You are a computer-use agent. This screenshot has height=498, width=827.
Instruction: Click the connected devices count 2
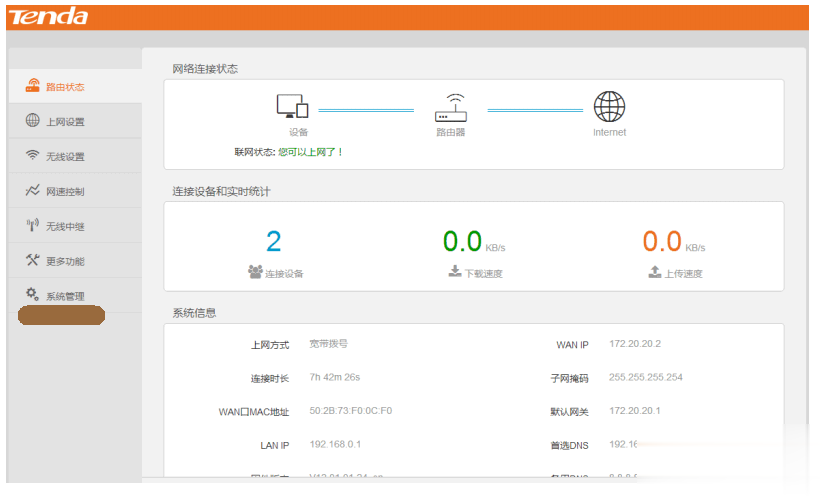click(274, 242)
